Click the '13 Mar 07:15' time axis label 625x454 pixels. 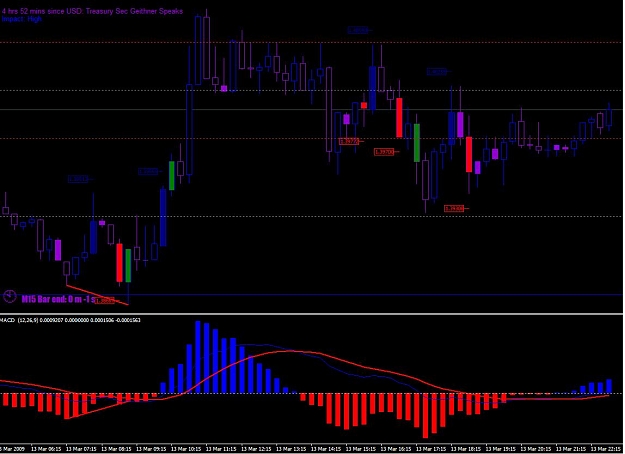[81, 449]
